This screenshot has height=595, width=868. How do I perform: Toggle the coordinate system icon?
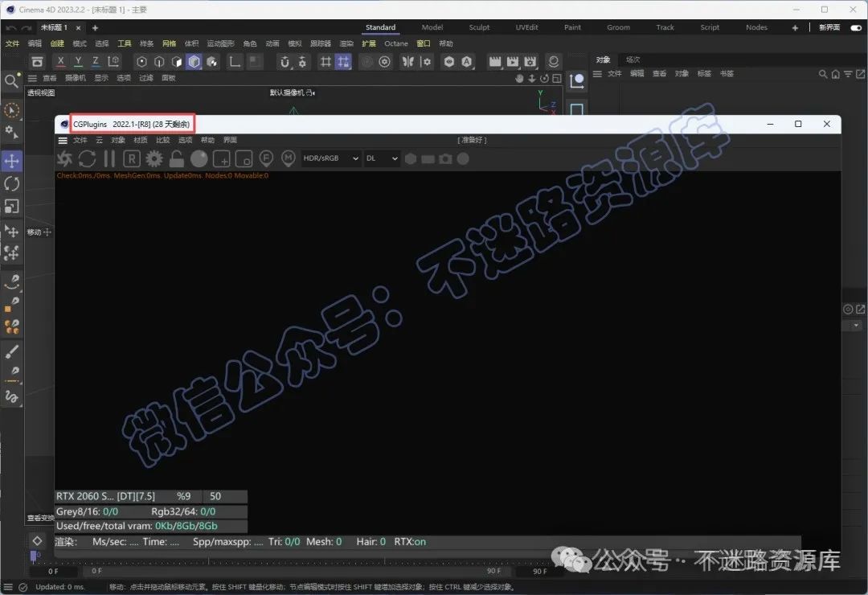(x=113, y=61)
